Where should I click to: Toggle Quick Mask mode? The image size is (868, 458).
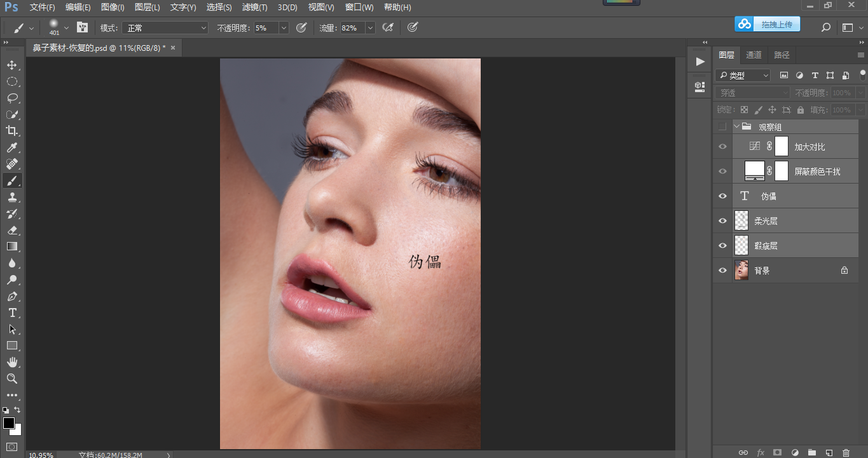click(x=12, y=447)
